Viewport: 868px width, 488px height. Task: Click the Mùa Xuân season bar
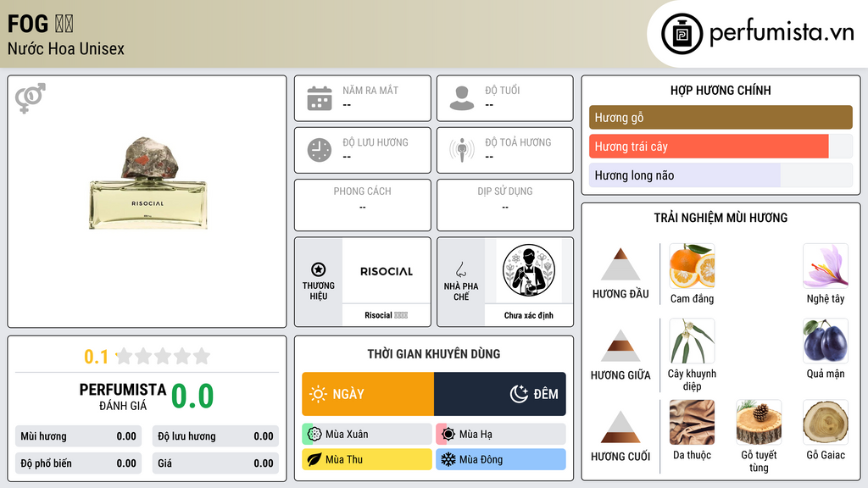367,435
